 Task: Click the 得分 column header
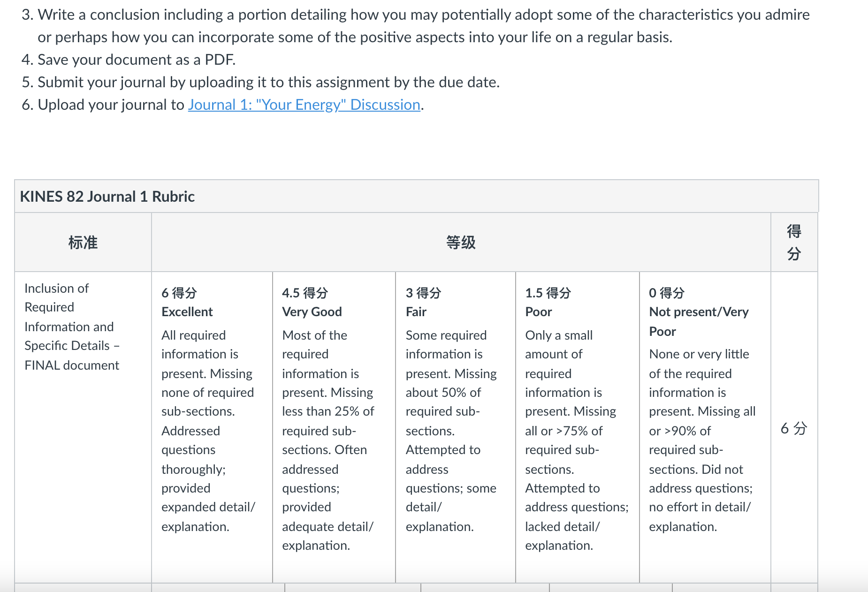(x=794, y=243)
